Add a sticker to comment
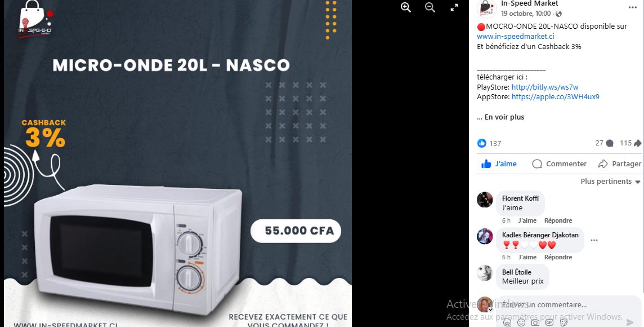The width and height of the screenshot is (644, 327). (x=563, y=322)
